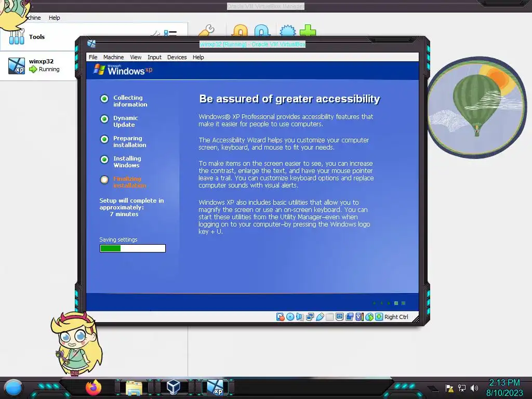Click the network tray icon
This screenshot has height=399, width=532.
(x=462, y=388)
